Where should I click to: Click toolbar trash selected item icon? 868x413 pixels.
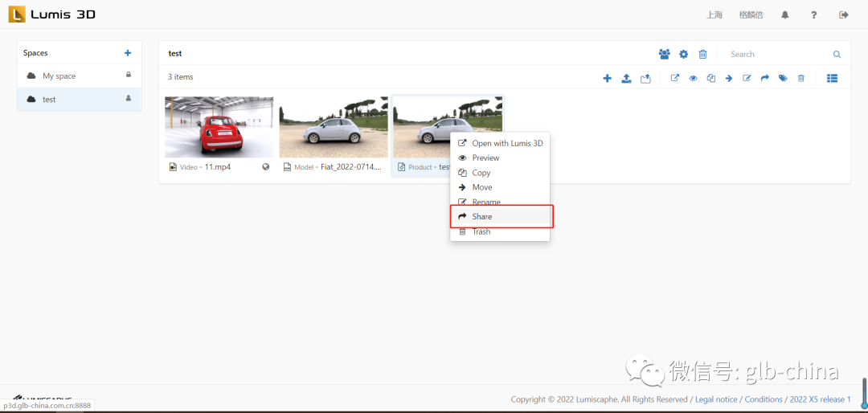click(800, 79)
